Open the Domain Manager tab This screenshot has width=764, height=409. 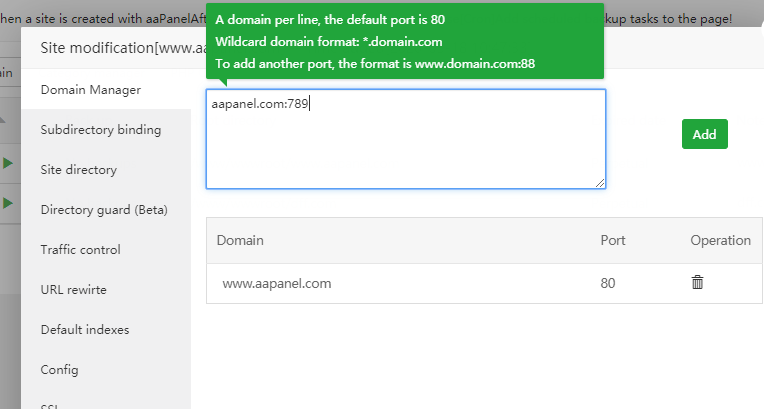point(90,90)
